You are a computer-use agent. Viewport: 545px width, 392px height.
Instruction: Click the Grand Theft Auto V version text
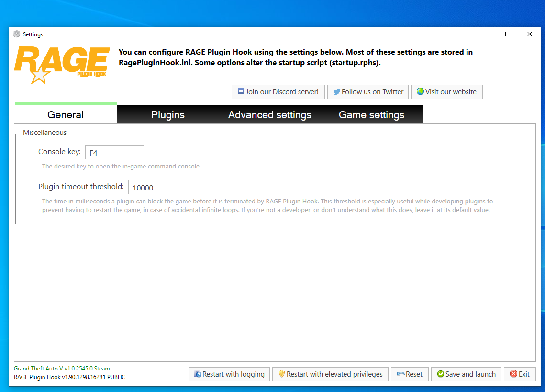(62, 369)
